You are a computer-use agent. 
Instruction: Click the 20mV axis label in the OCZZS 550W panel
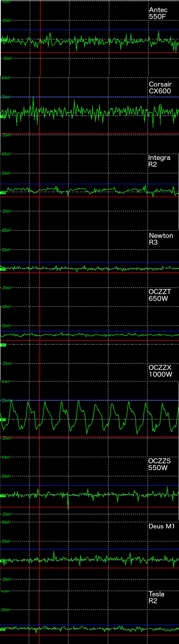coord(6,476)
